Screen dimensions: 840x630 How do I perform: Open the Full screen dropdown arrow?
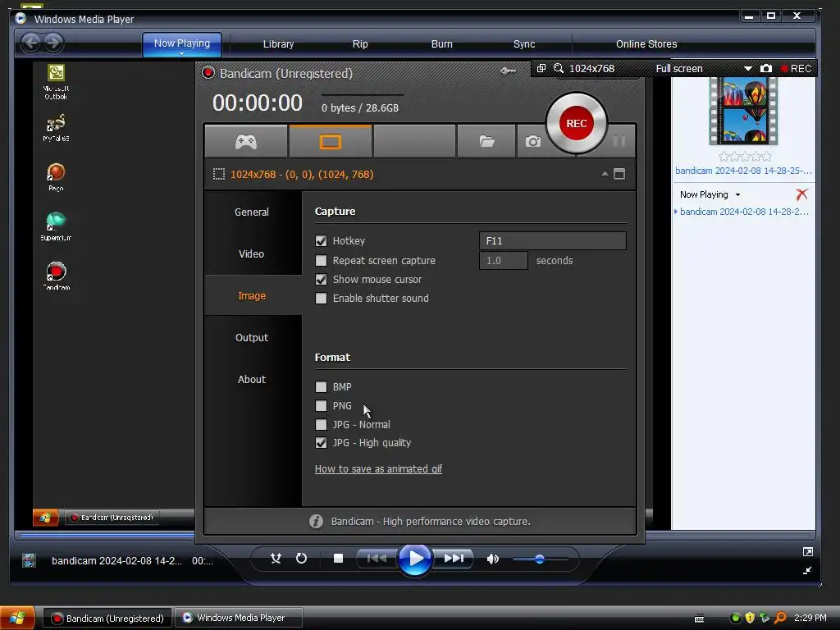[748, 69]
